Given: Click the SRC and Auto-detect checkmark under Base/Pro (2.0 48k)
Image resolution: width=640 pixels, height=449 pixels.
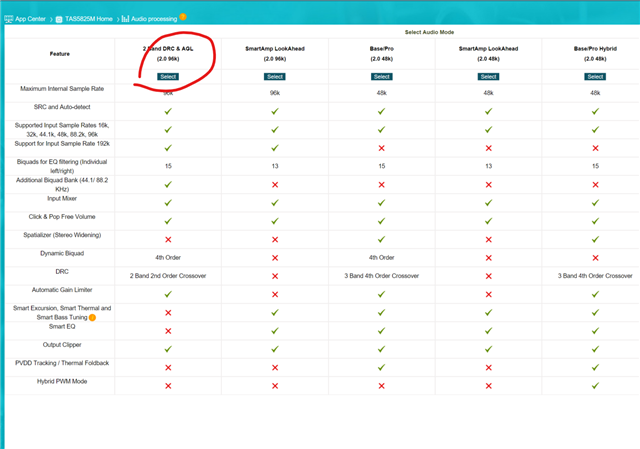Looking at the screenshot, I should tap(382, 111).
